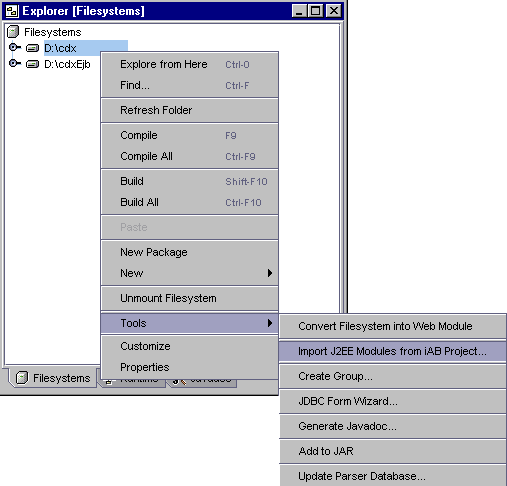Screen dimensions: 507x486
Task: Click the Tools submenu arrow
Action: tap(270, 323)
